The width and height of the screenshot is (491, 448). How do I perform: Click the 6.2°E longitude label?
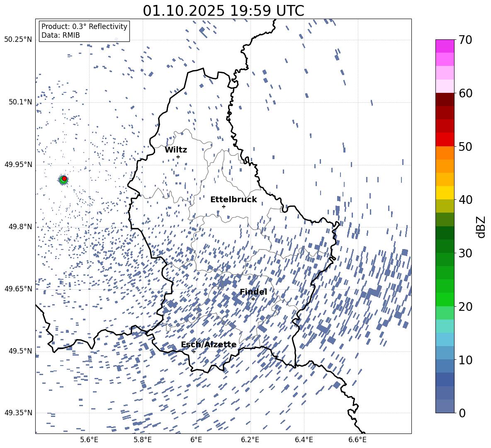250,440
